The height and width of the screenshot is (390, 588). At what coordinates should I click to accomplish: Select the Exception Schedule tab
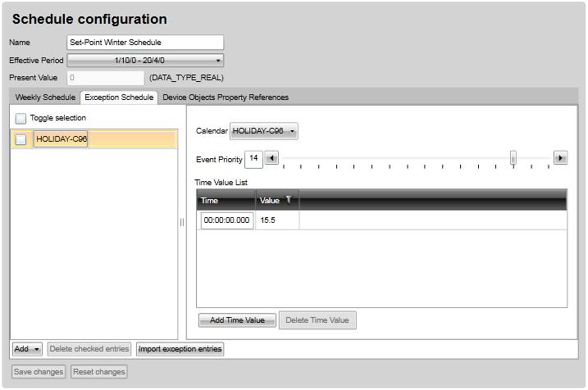tap(119, 97)
